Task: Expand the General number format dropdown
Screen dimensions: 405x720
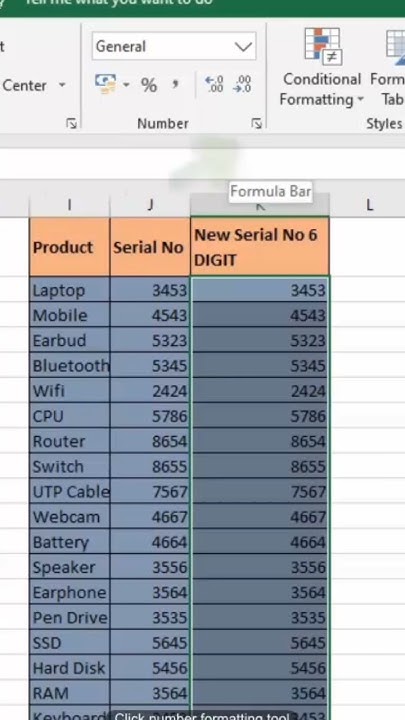Action: (243, 46)
